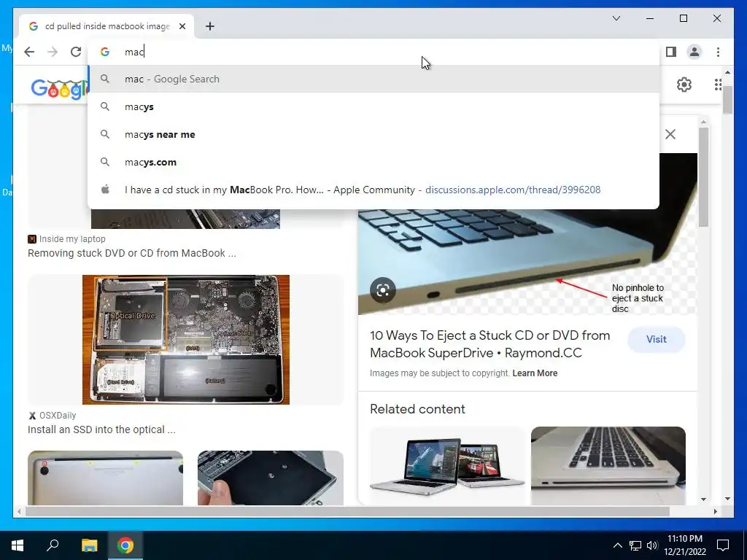This screenshot has width=747, height=560.
Task: Open the hand holding optical drive thumbnail
Action: [x=271, y=478]
